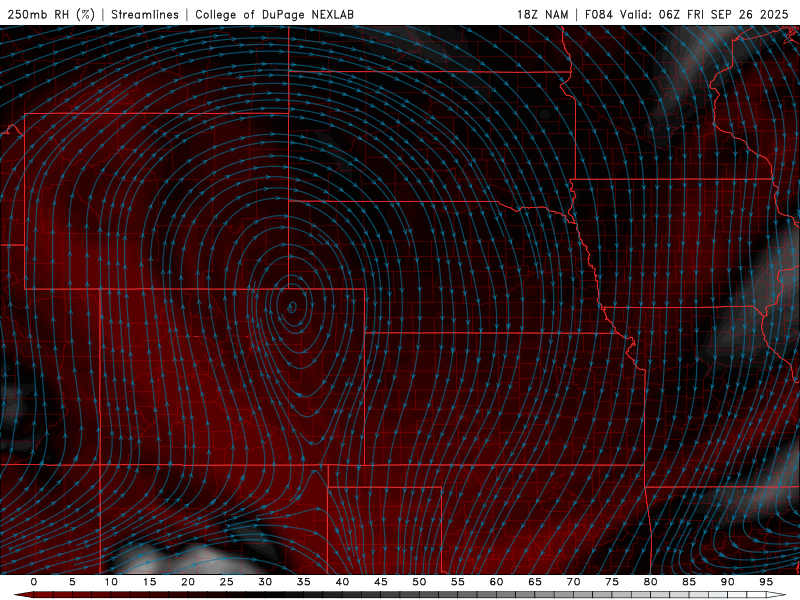Click the colorbar label '75'
Screen dimensions: 800x600
(x=612, y=582)
